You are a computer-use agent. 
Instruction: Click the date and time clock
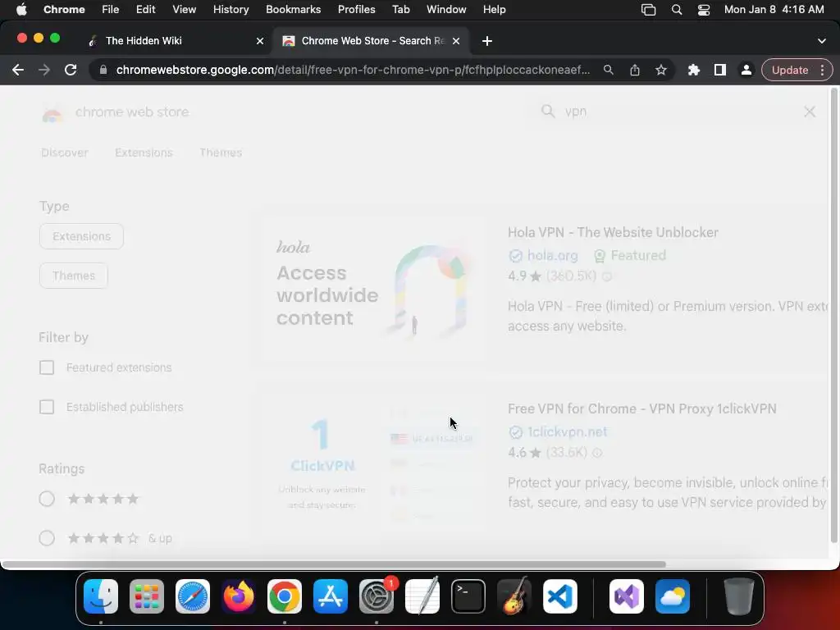coord(774,10)
